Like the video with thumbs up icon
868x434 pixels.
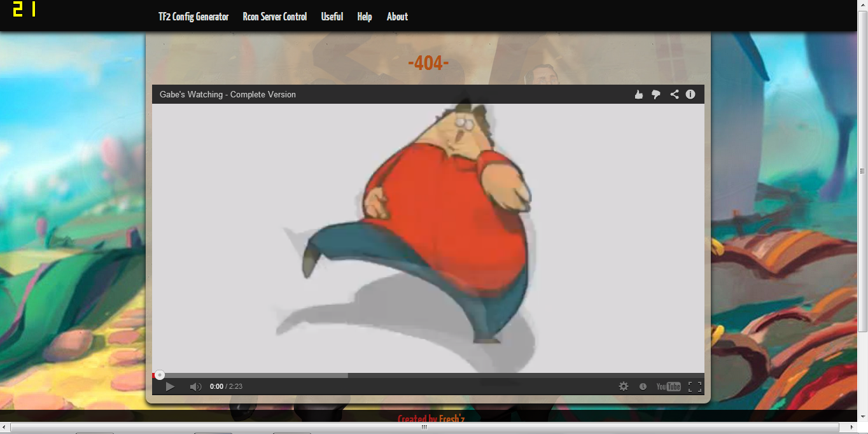[x=639, y=94]
